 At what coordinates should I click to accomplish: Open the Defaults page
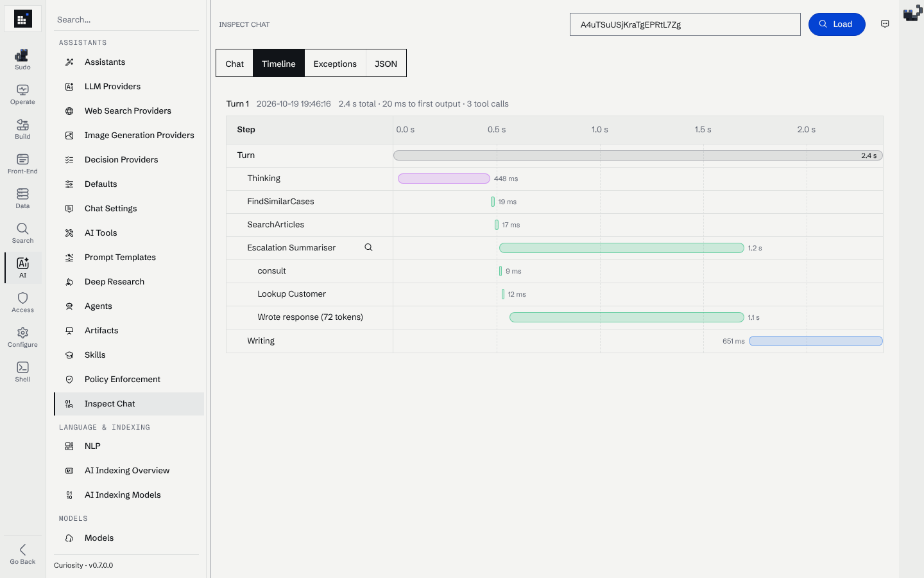point(129,184)
